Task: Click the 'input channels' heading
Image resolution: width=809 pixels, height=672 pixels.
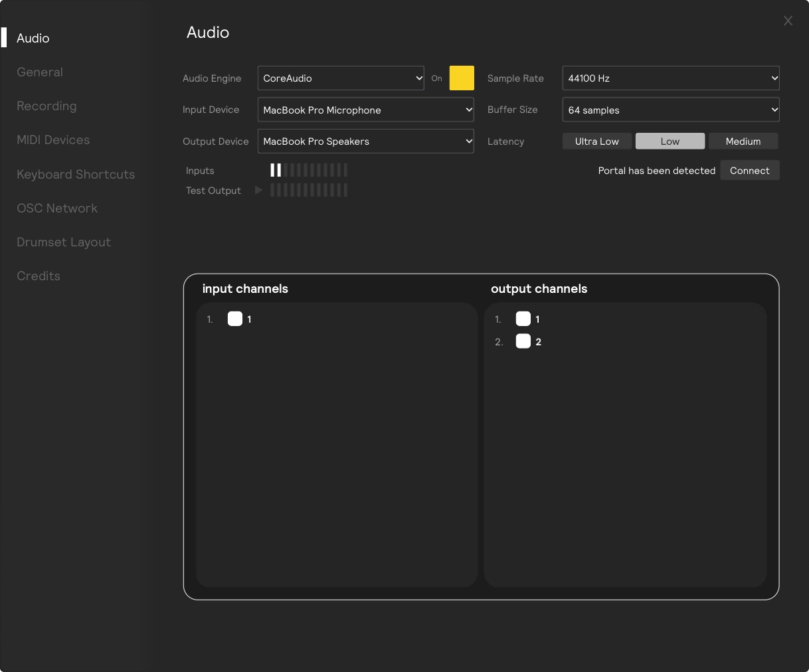Action: 245,289
